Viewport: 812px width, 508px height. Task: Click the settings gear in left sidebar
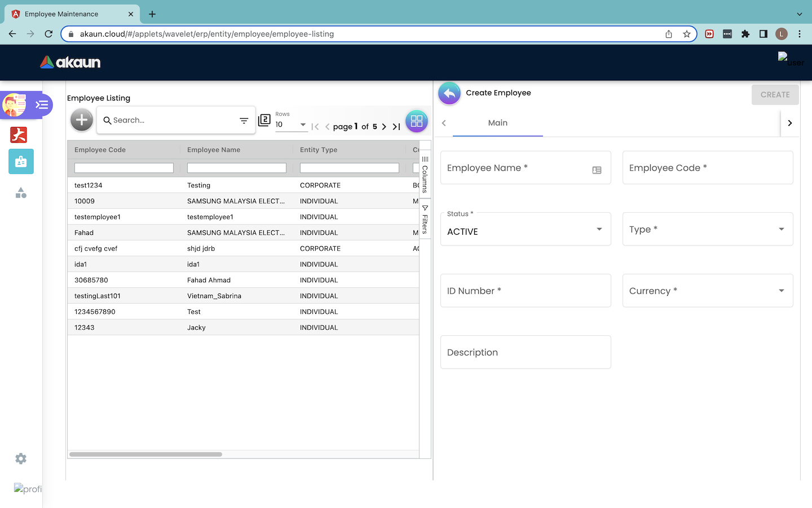click(x=21, y=459)
